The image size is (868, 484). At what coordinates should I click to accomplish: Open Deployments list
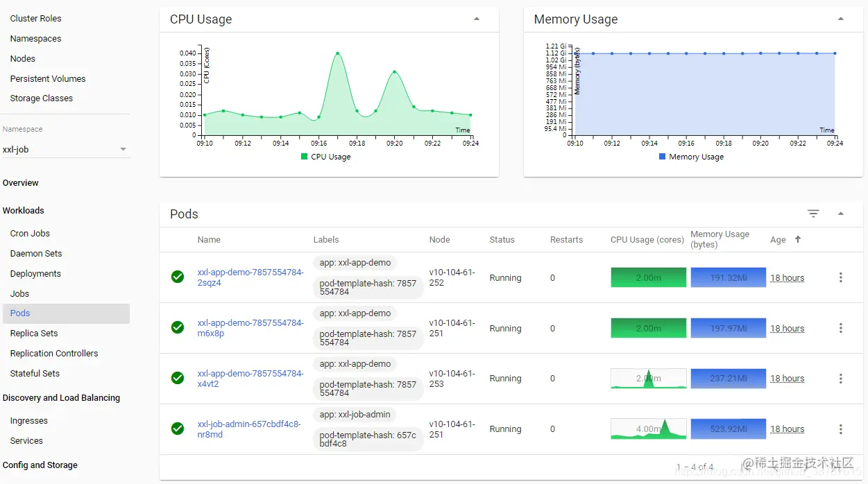point(35,274)
